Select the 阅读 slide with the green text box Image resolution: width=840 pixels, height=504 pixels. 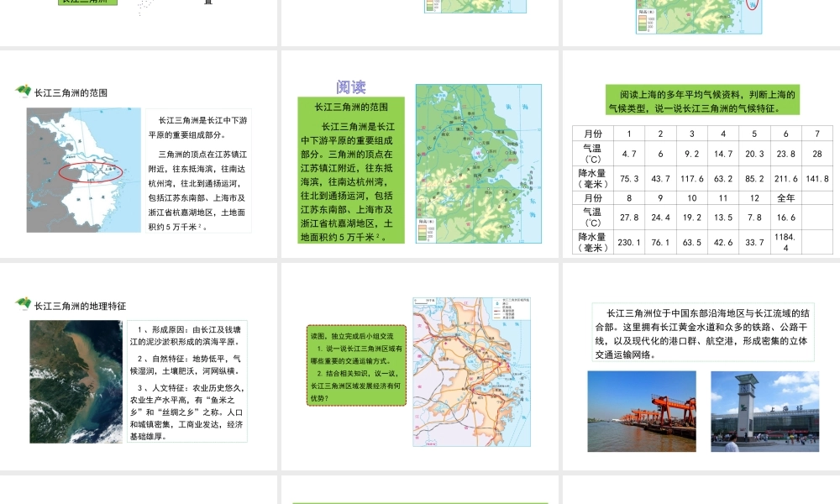click(x=420, y=154)
